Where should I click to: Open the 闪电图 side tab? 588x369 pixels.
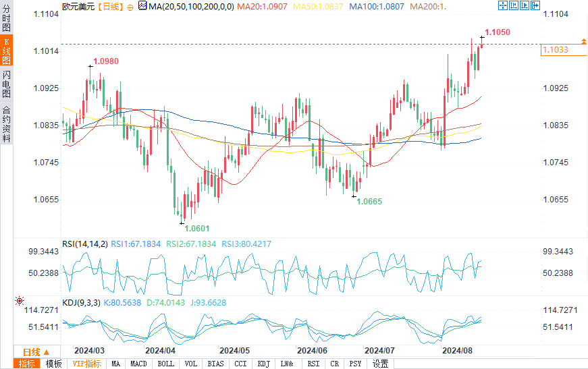(x=6, y=84)
